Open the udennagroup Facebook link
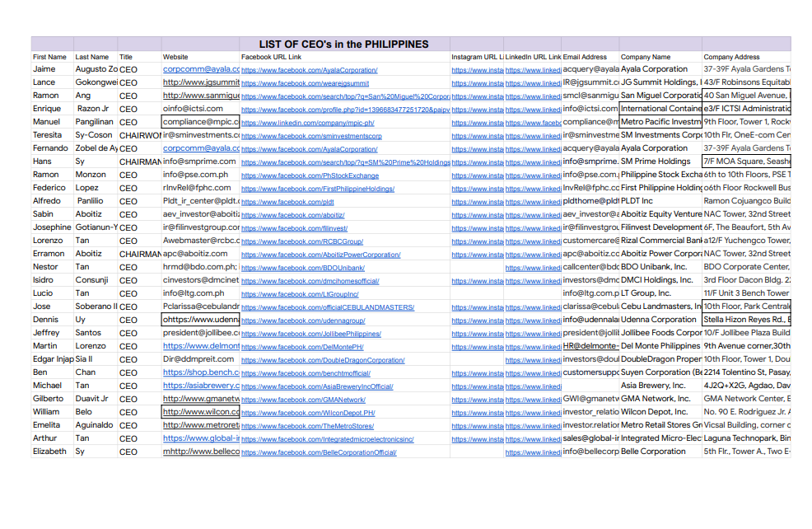This screenshot has height=529, width=812. pyautogui.click(x=303, y=321)
